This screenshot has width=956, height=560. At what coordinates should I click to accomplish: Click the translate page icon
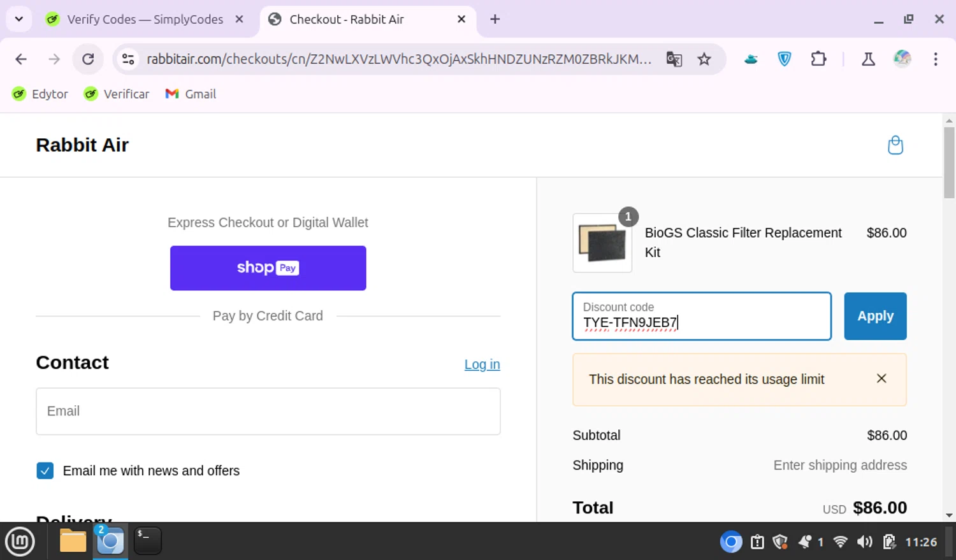coord(674,59)
